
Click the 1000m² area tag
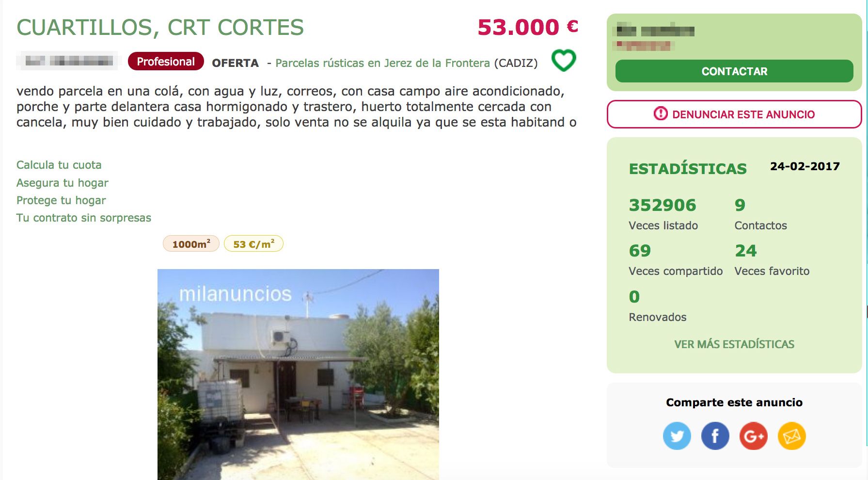coord(191,244)
